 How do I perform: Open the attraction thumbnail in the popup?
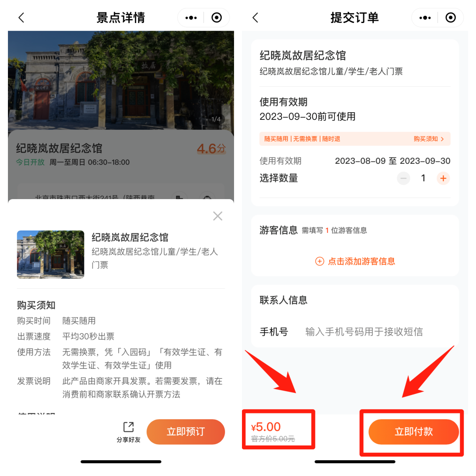point(50,254)
